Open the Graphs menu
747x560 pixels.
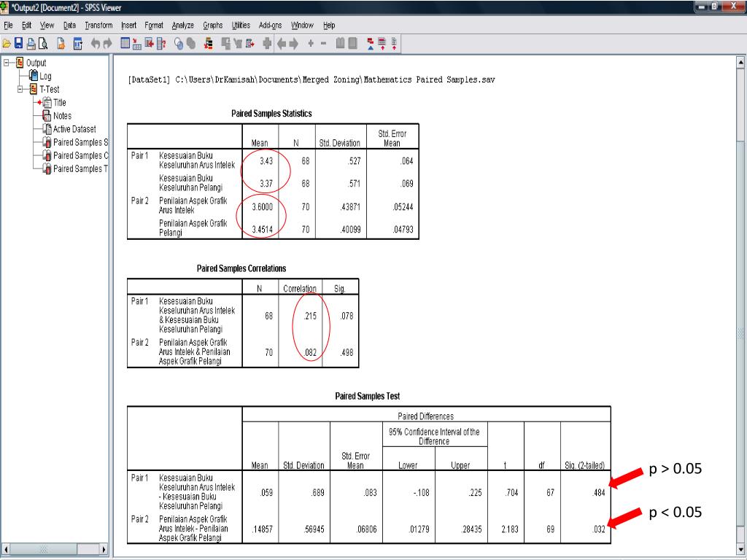212,26
